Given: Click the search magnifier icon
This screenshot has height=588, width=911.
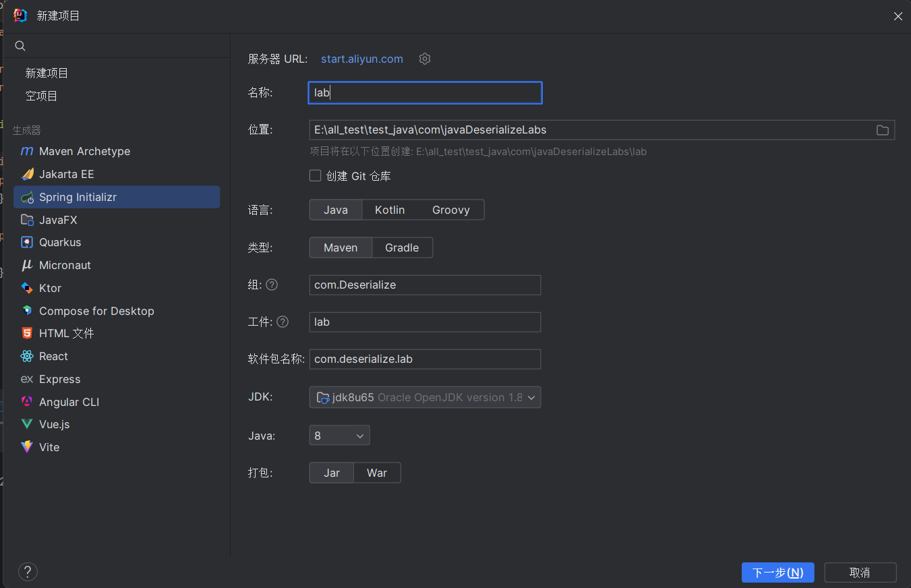Looking at the screenshot, I should click(x=20, y=46).
